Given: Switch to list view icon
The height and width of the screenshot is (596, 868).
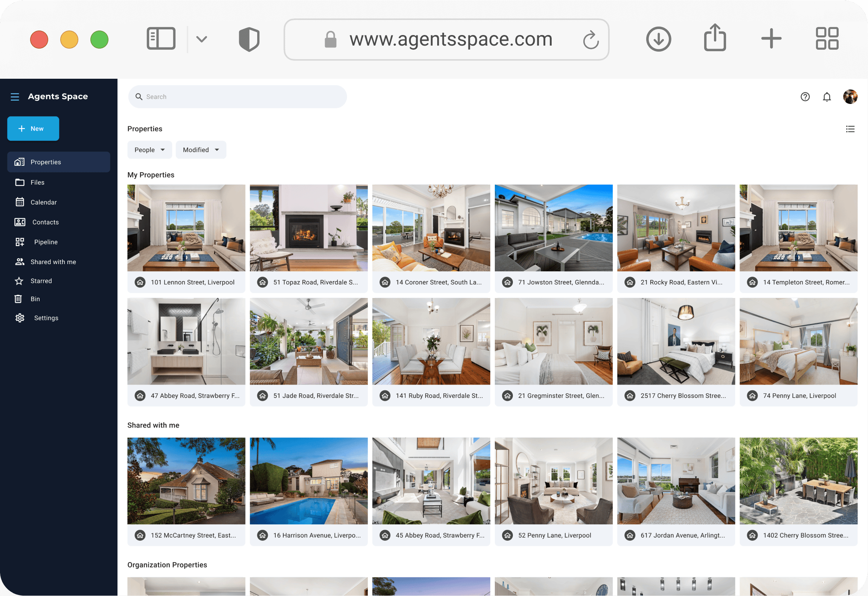Looking at the screenshot, I should [x=850, y=129].
